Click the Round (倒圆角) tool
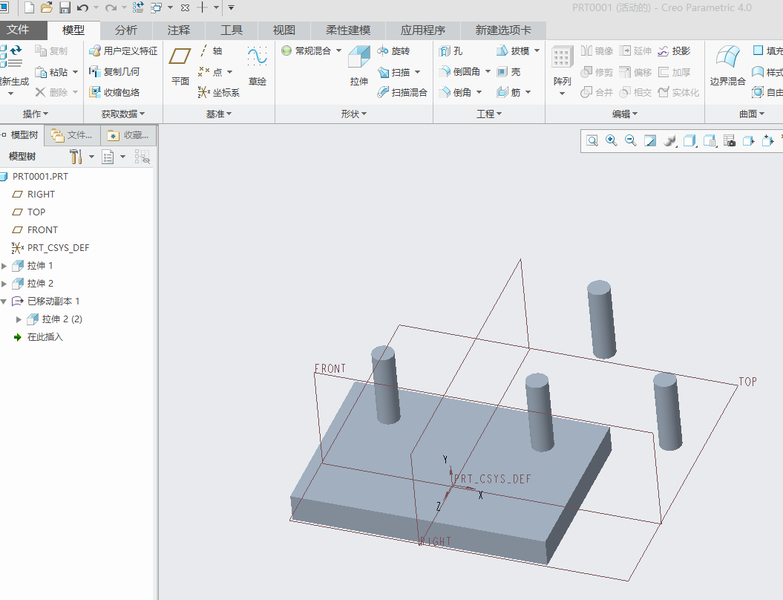The width and height of the screenshot is (783, 600). (460, 72)
